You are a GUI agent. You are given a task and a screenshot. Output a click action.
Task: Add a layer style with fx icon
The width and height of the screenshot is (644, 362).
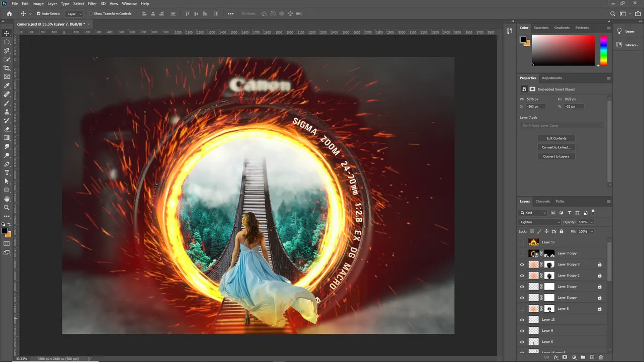[556, 357]
